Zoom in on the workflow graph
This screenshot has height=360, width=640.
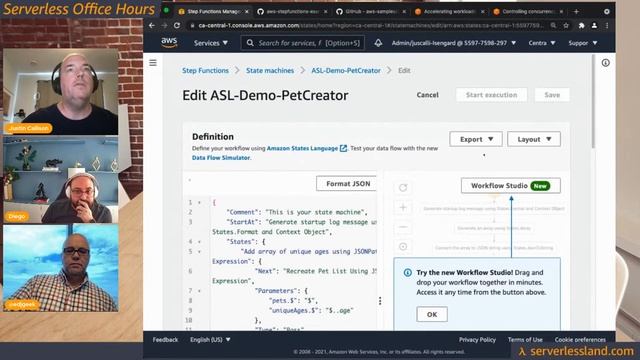(x=403, y=207)
